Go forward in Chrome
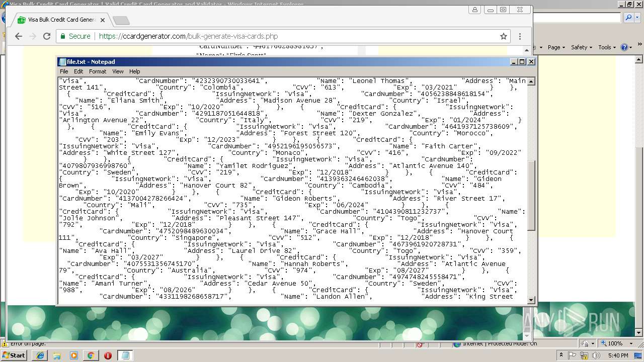Screen dimensions: 644x362 pyautogui.click(x=33, y=36)
